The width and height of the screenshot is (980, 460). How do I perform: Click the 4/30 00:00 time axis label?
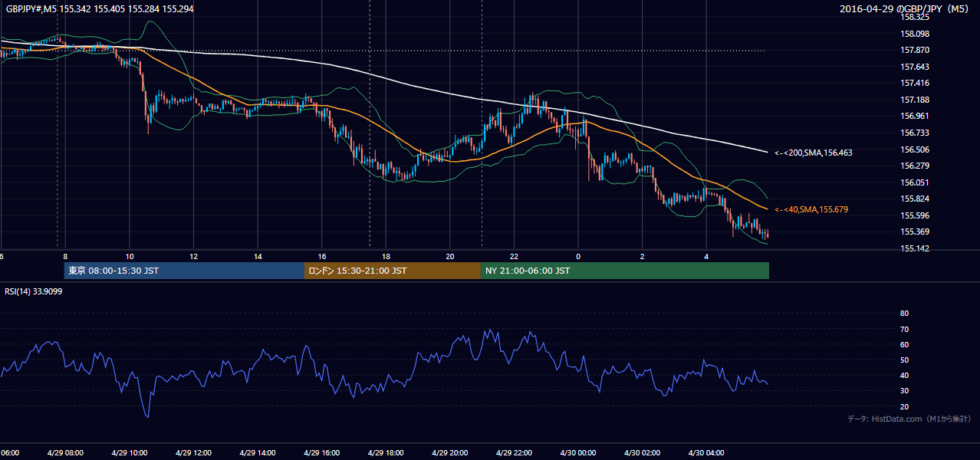click(x=578, y=452)
